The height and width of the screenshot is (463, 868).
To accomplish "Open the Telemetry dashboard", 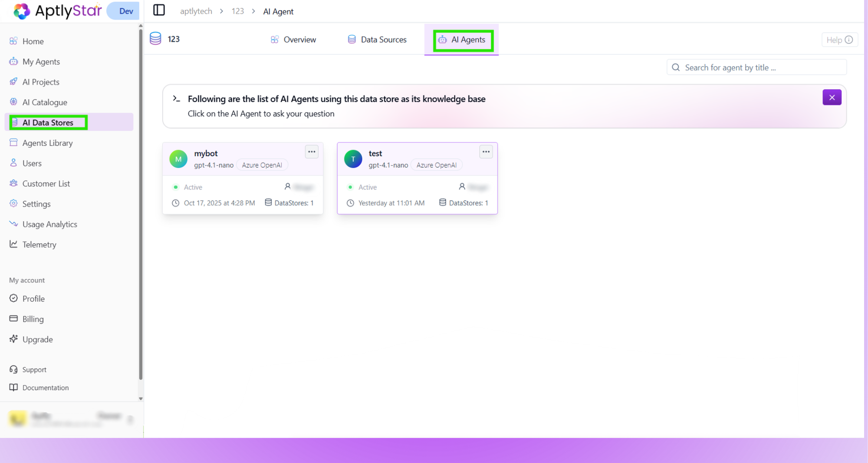I will click(x=39, y=244).
